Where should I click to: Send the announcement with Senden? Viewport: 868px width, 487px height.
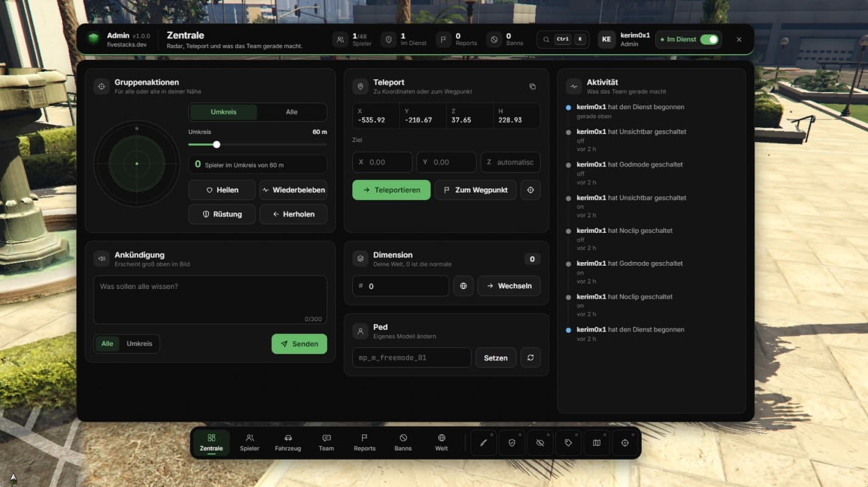pyautogui.click(x=299, y=344)
